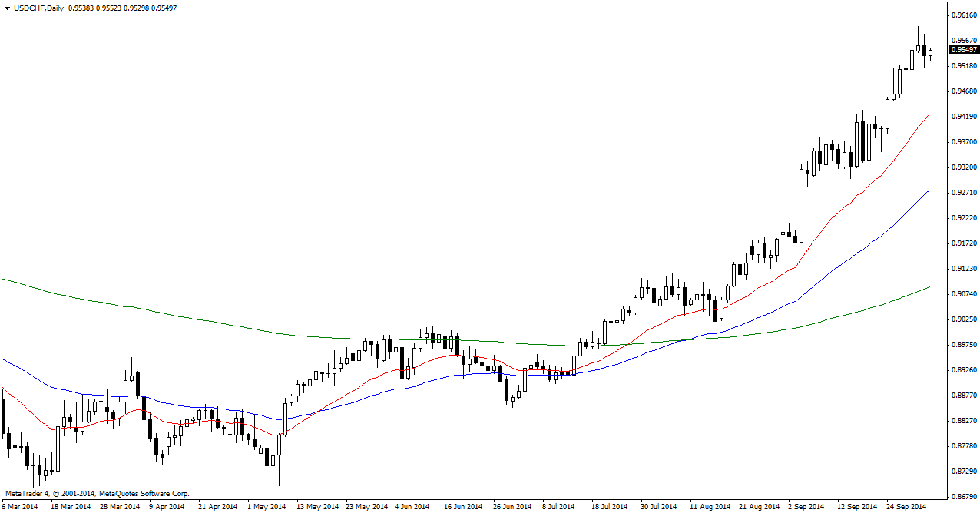This screenshot has height=513, width=980.
Task: Click the 2 Sep 2014 date label
Action: pyautogui.click(x=808, y=507)
